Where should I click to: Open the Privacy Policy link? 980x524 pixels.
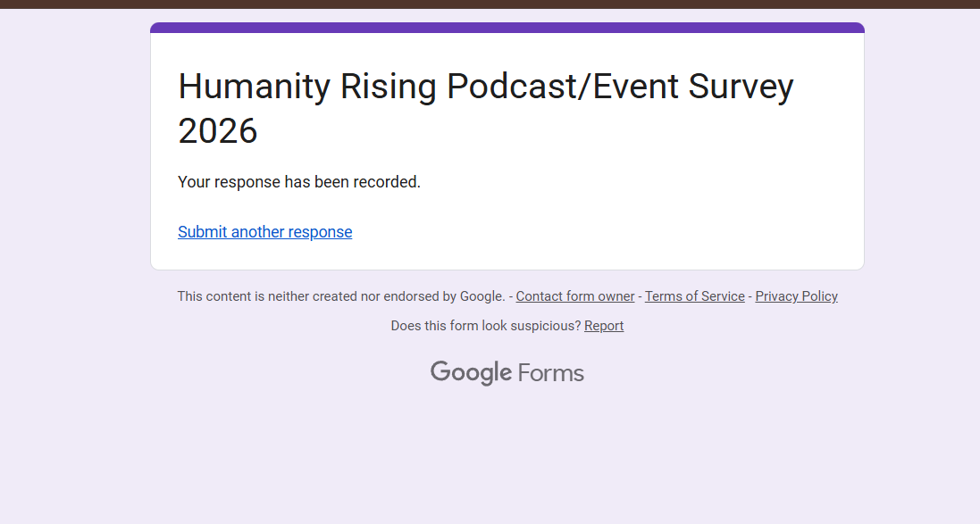point(796,296)
